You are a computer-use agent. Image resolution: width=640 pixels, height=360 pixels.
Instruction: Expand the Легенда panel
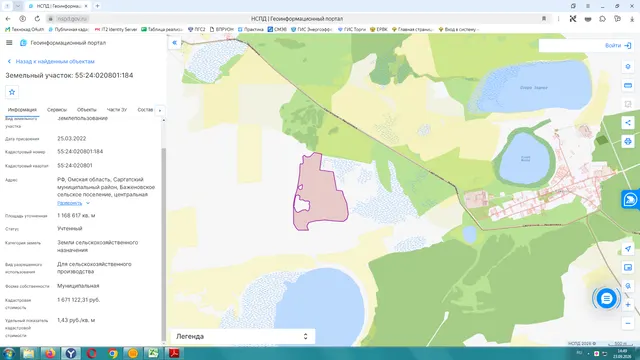click(x=242, y=336)
